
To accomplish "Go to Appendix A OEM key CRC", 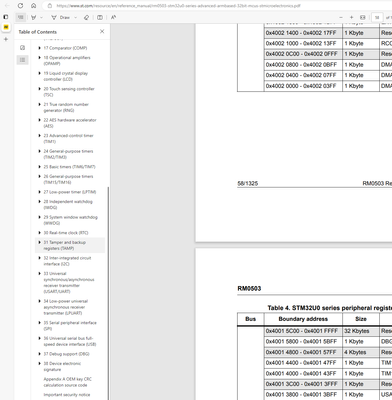I will tap(67, 382).
